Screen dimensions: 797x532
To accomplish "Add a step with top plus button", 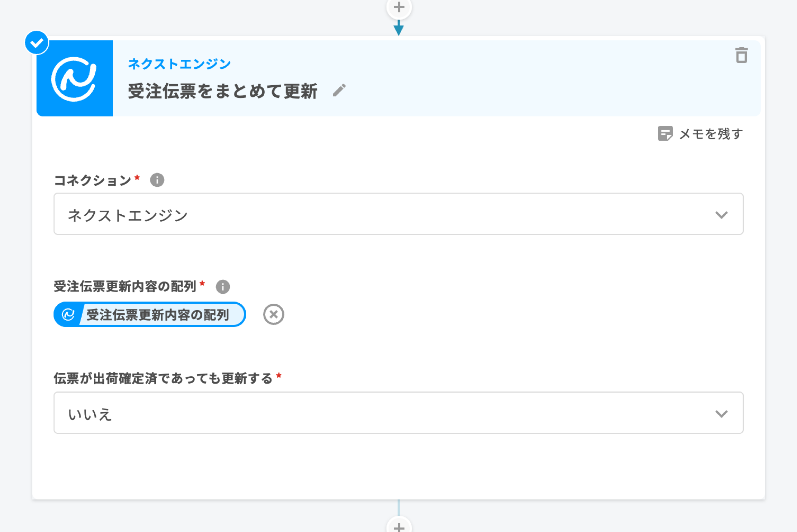I will 399,7.
